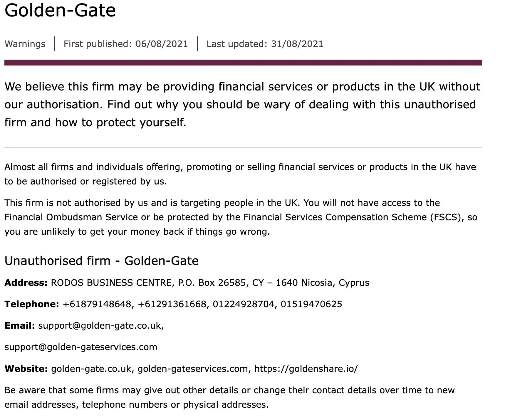The width and height of the screenshot is (510, 420).
Task: Click the First published date 06/08/2021
Action: coord(162,44)
